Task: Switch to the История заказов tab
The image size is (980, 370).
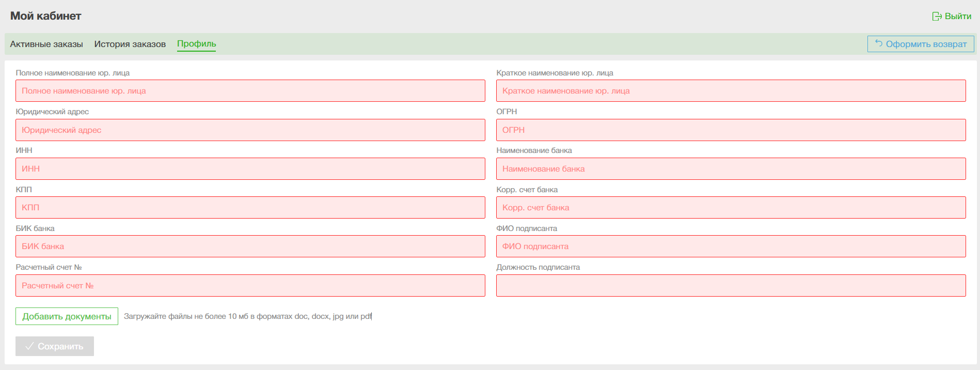Action: [130, 44]
